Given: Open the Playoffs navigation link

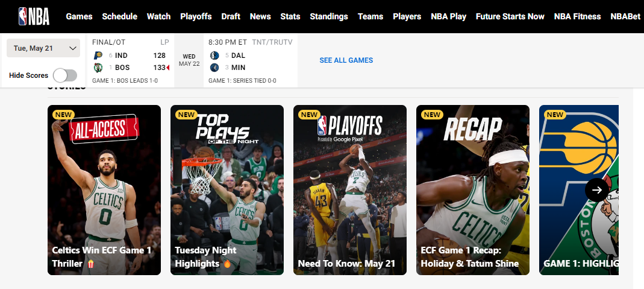Looking at the screenshot, I should coord(196,16).
